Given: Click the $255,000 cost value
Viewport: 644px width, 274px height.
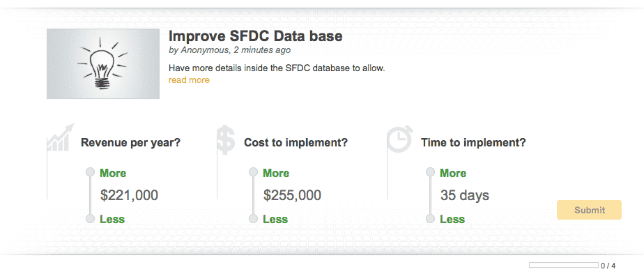Looking at the screenshot, I should [292, 195].
